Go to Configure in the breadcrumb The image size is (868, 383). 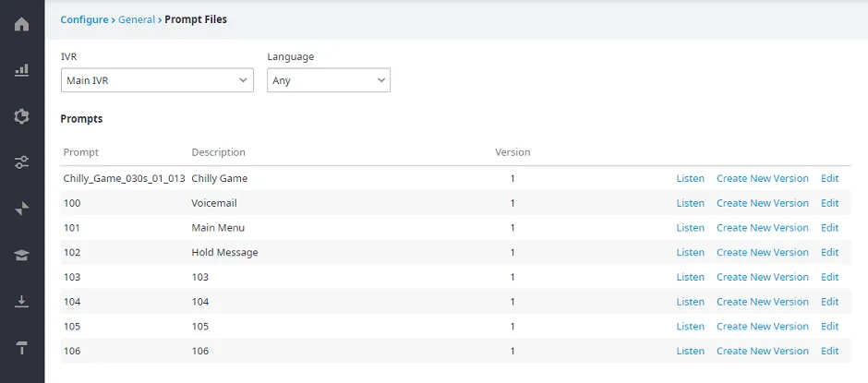coord(84,19)
